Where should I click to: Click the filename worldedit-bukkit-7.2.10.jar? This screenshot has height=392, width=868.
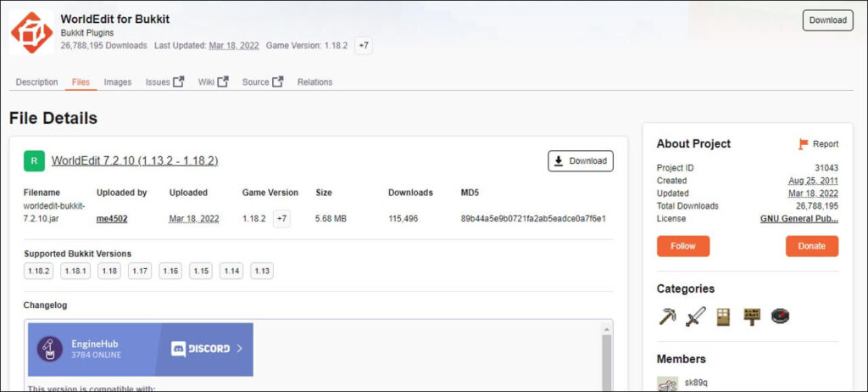pyautogui.click(x=54, y=212)
